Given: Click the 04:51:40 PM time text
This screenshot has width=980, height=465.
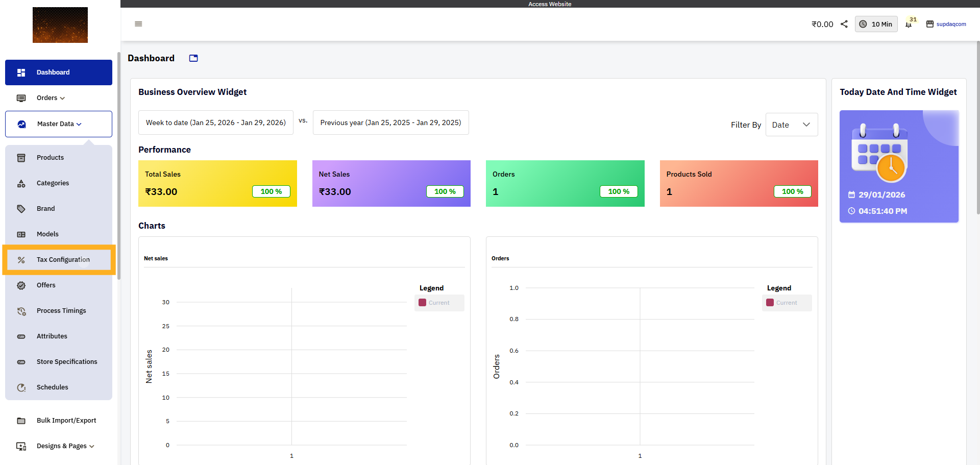Looking at the screenshot, I should coord(883,211).
